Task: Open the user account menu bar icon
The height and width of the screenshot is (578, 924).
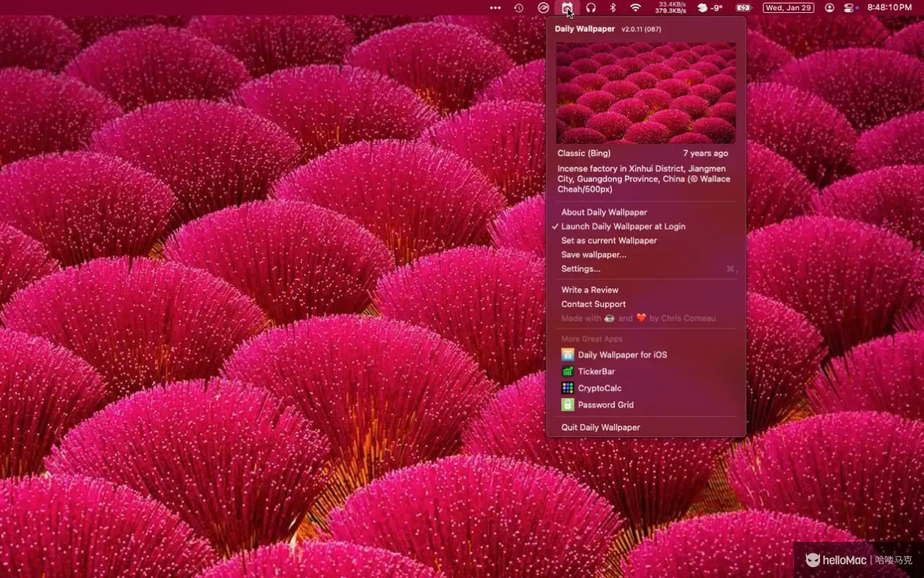Action: [x=829, y=8]
